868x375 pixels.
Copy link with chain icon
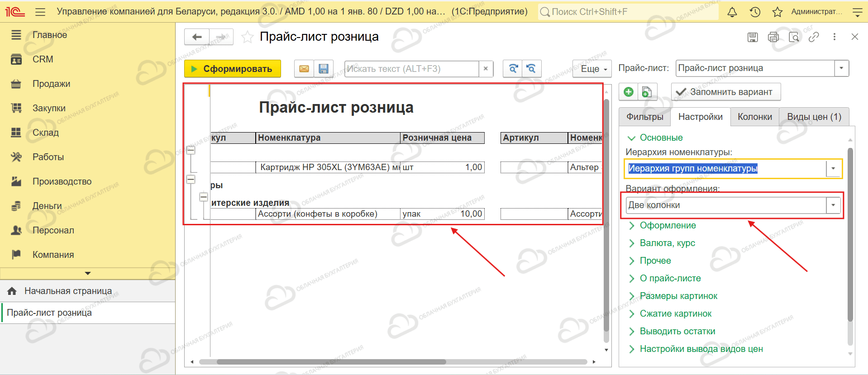point(814,37)
